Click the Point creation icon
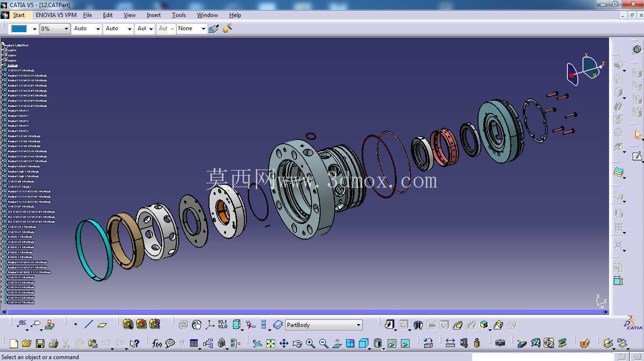The image size is (644, 361). point(76,325)
